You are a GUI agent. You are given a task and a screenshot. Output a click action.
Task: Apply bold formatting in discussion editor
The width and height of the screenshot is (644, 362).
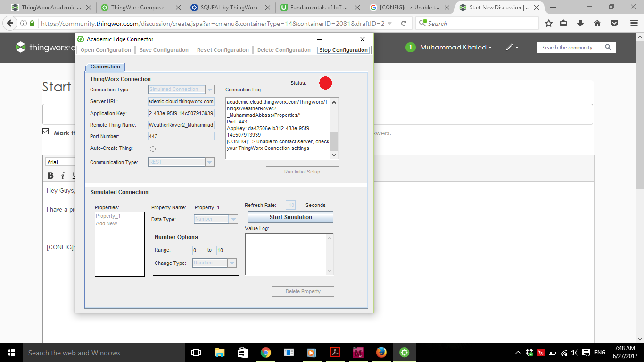50,176
